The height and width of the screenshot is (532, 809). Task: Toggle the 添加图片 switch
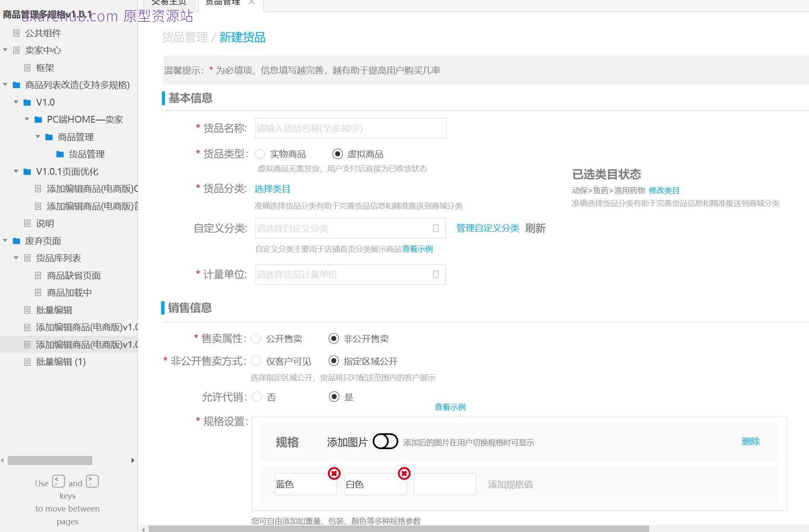pos(385,442)
